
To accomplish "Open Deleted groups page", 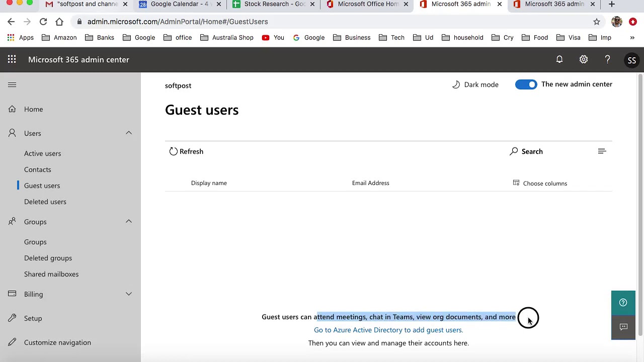I will tap(48, 258).
